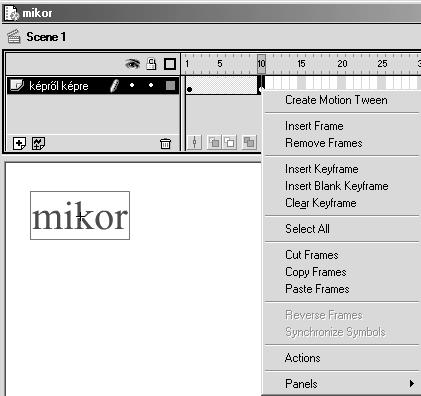Toggle lock all layers padlock icon

[x=151, y=63]
